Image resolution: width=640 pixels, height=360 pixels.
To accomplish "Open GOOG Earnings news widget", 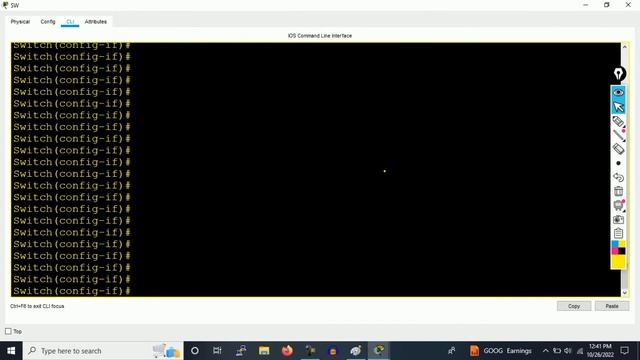I will 500,351.
